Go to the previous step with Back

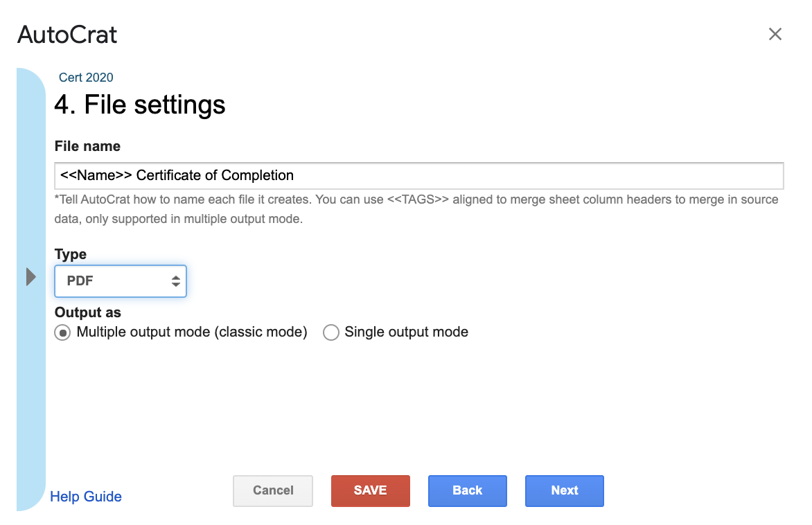(467, 491)
